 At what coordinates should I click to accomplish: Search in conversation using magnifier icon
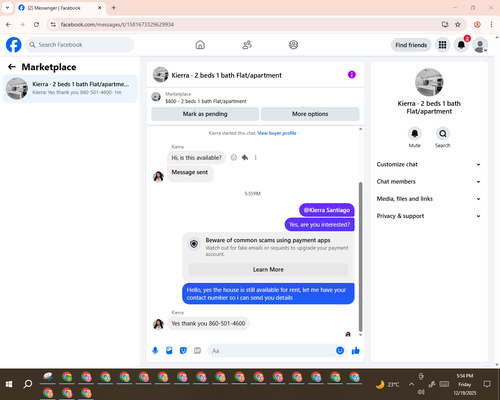(443, 134)
